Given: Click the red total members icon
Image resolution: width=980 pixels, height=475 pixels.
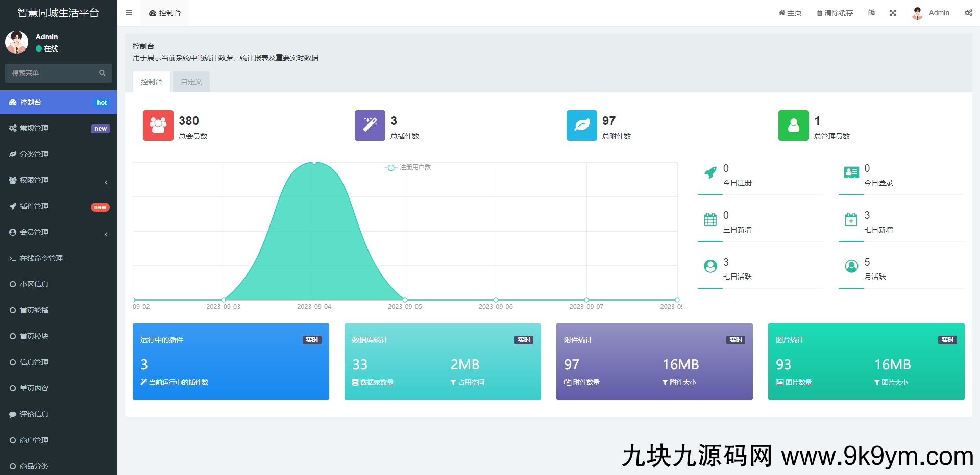Looking at the screenshot, I should click(x=158, y=126).
